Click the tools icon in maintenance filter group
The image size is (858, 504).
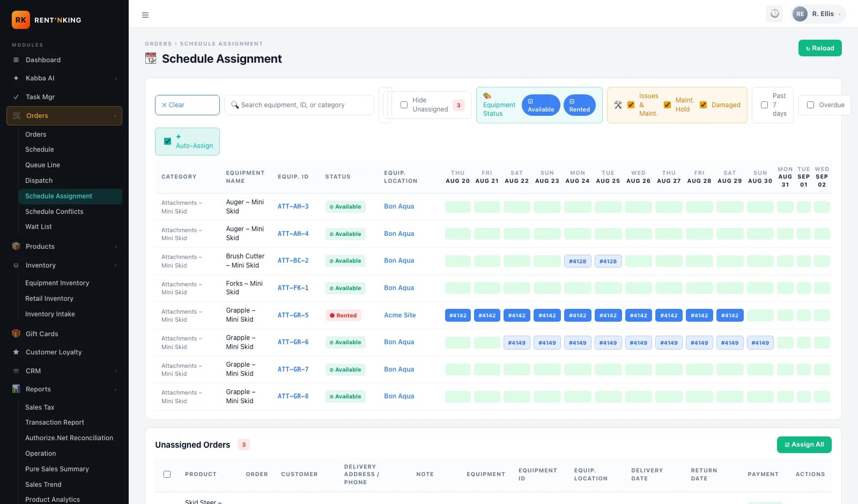[618, 105]
